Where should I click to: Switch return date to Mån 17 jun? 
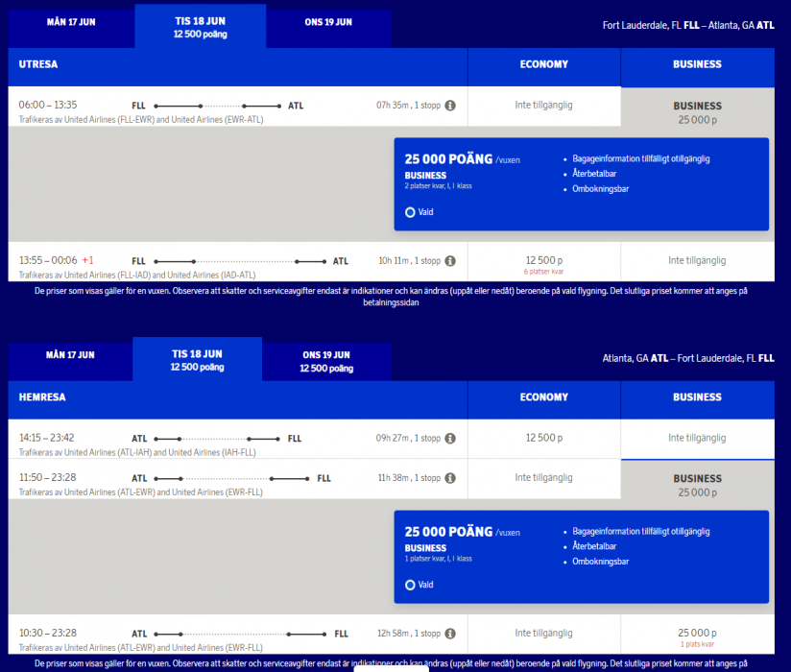click(x=70, y=355)
